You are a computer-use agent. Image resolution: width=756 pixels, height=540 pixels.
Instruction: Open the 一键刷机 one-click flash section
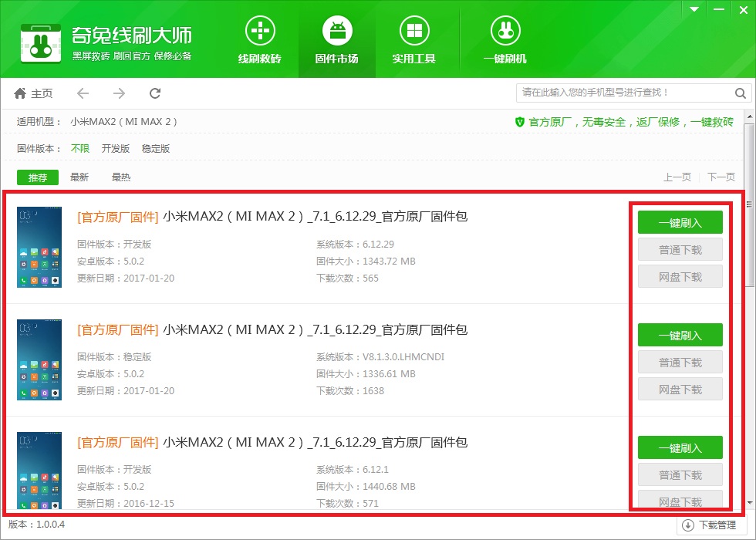(x=505, y=40)
